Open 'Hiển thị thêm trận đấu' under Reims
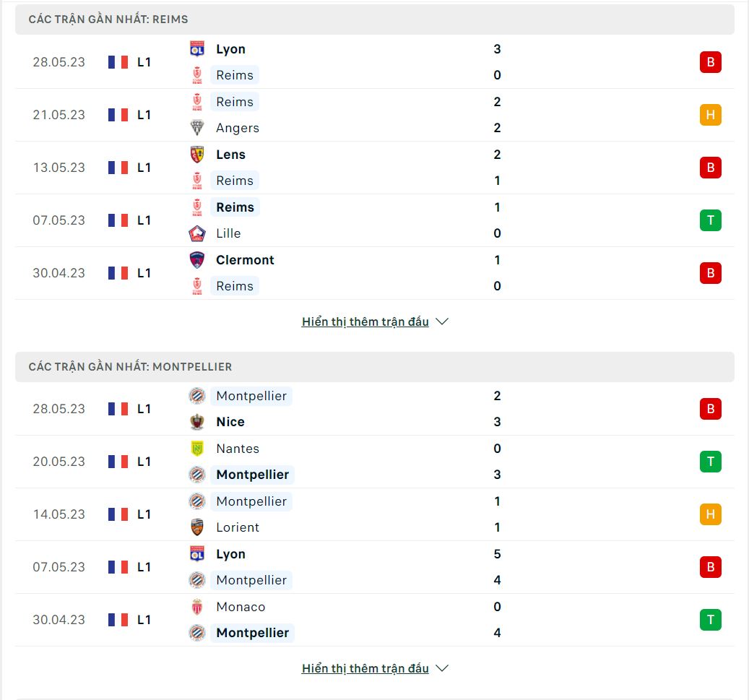Viewport: 749px width, 700px height. click(x=365, y=321)
